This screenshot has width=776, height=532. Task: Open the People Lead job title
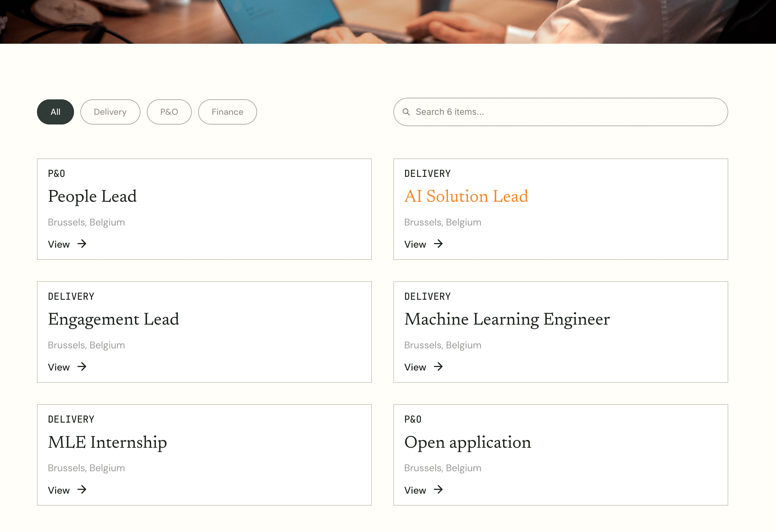point(93,196)
